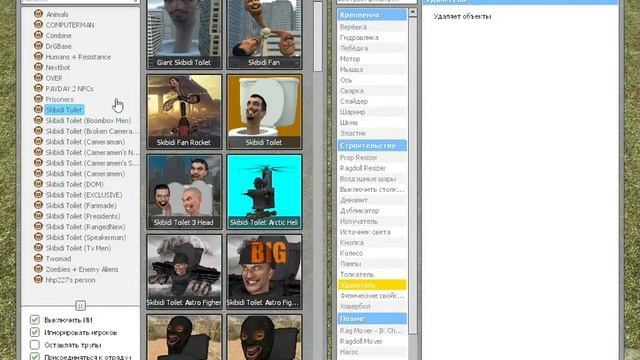The width and height of the screenshot is (640, 360).
Task: Open Skibidi Toilet (Cameramen's N... category
Action: point(92,152)
